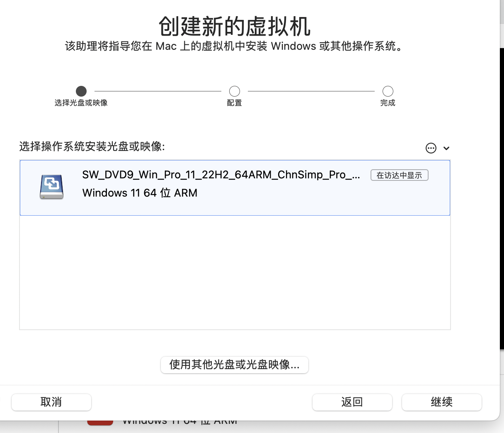Screen dimensions: 504x433
Task: Click 取消 to cancel the wizard
Action: coord(51,402)
